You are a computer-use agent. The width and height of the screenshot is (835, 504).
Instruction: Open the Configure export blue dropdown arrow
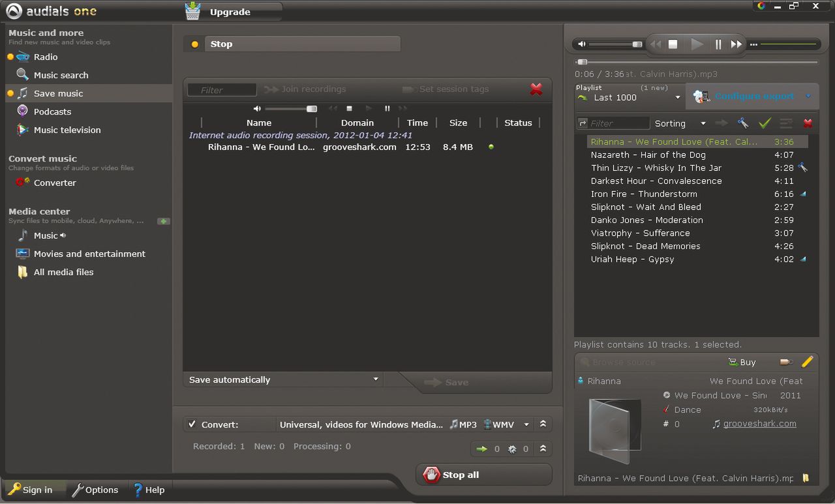[x=808, y=96]
